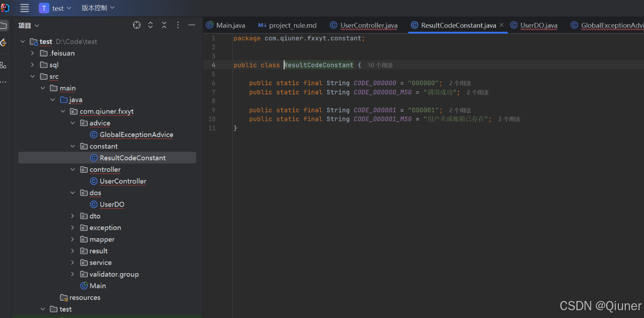Click the sql folder icon in tree
644x318 pixels.
(x=44, y=65)
